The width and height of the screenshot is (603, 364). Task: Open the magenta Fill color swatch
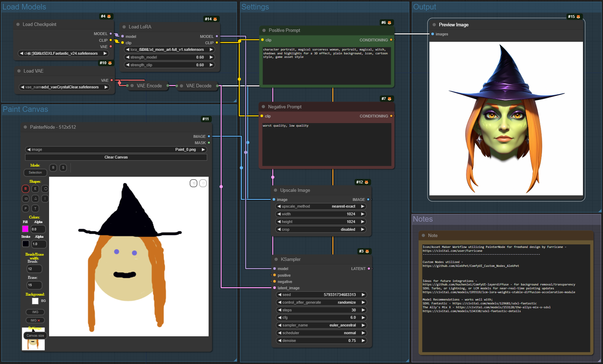click(x=25, y=229)
